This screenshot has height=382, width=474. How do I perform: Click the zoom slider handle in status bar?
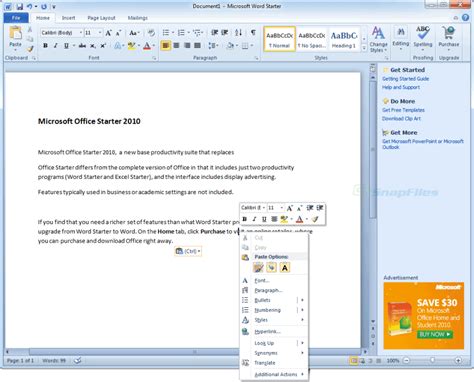(x=432, y=360)
